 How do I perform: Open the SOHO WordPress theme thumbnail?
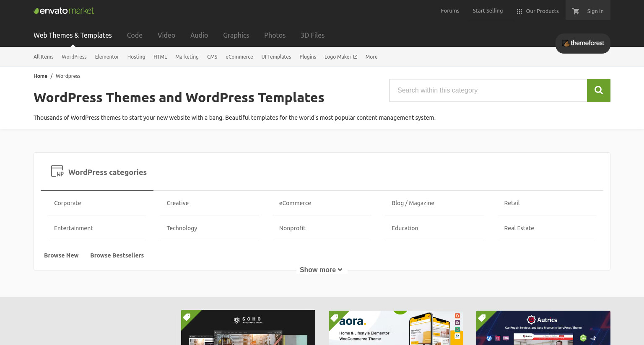(x=248, y=327)
